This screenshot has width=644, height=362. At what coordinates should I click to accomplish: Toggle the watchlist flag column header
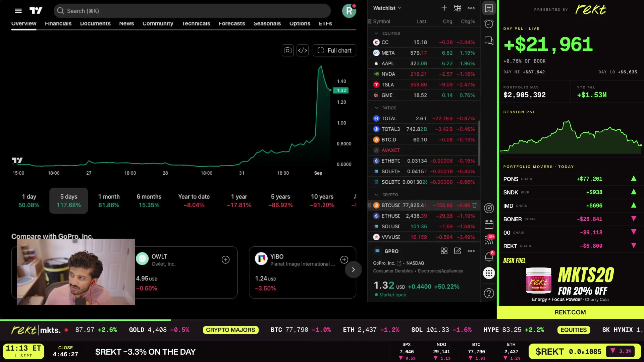tap(370, 21)
